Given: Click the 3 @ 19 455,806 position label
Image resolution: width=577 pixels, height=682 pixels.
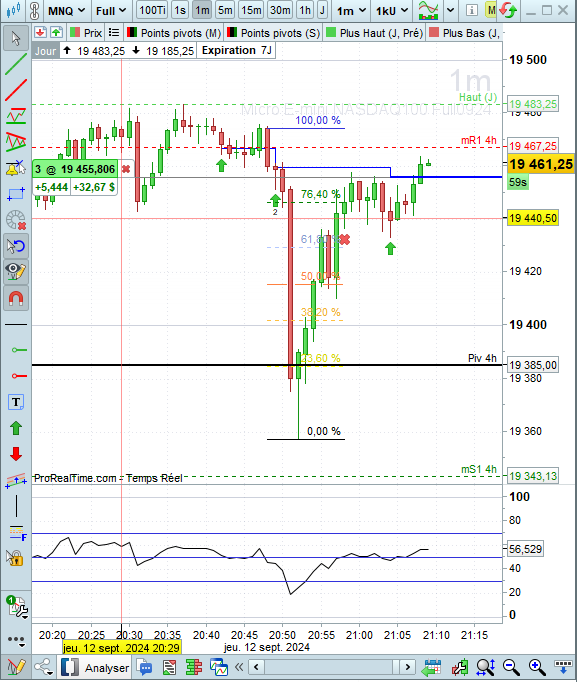Looking at the screenshot, I should [x=75, y=169].
